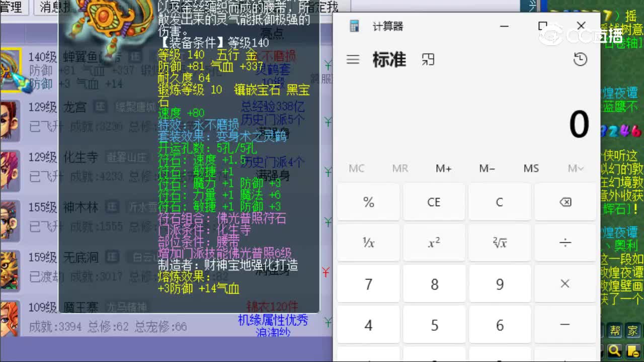Select the 159级 无底洞 character avatar
Screen dimensions: 644x362
tap(9, 270)
